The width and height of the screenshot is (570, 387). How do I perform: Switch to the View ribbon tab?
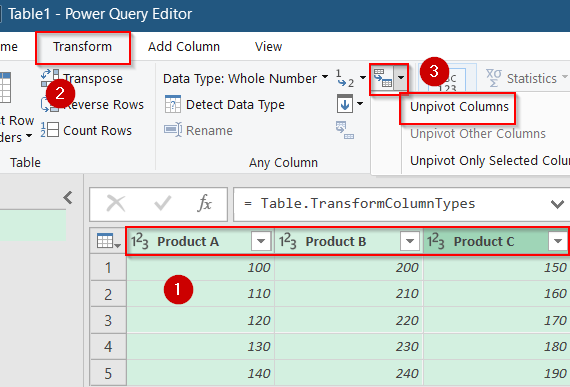pos(268,47)
